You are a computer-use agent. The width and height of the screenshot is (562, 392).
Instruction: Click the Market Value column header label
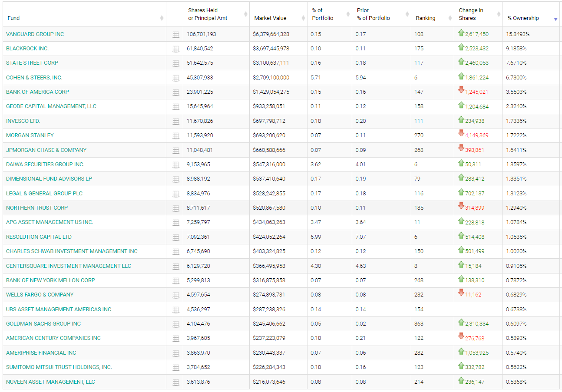[x=271, y=18]
